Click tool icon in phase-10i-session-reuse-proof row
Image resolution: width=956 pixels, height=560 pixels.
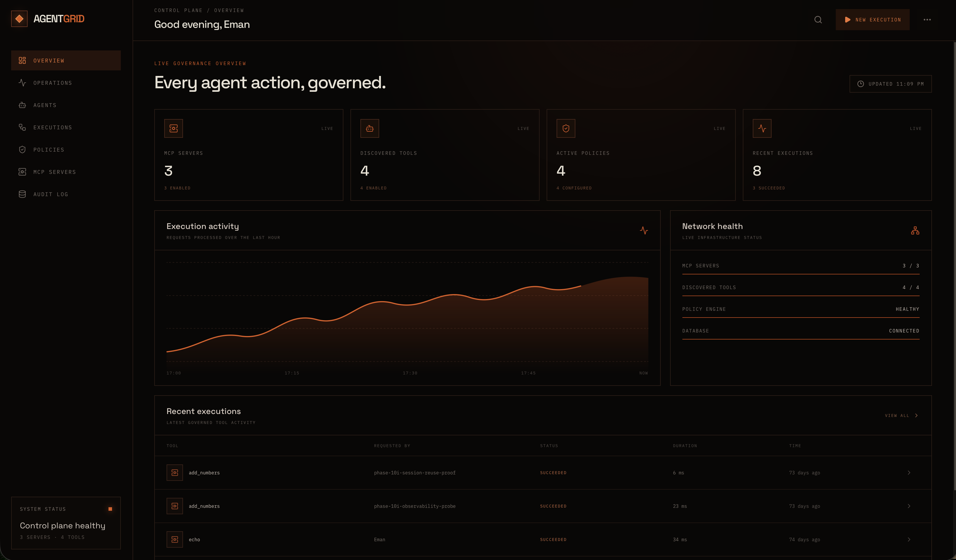(x=174, y=473)
